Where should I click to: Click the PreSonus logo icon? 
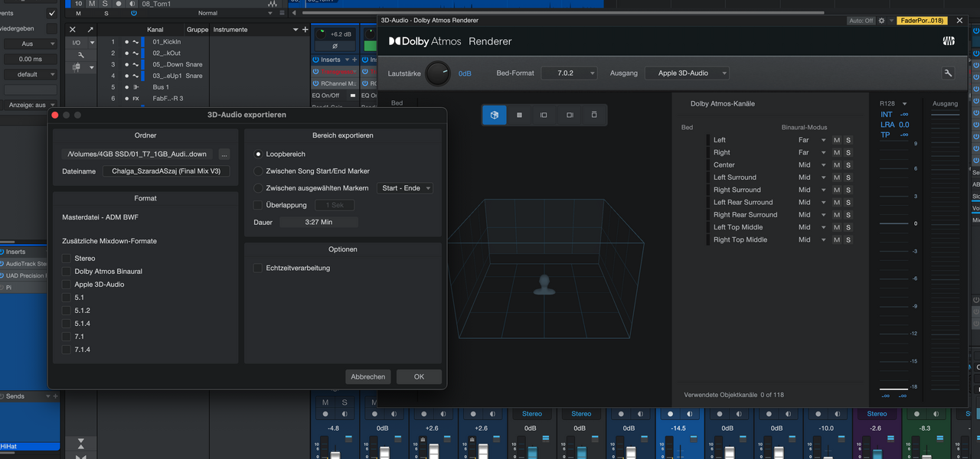(949, 41)
